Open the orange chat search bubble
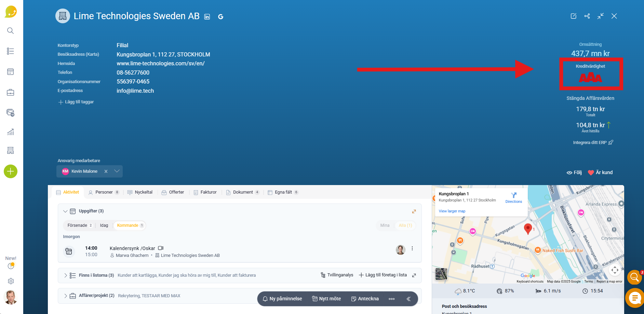The width and height of the screenshot is (644, 314). pyautogui.click(x=634, y=277)
